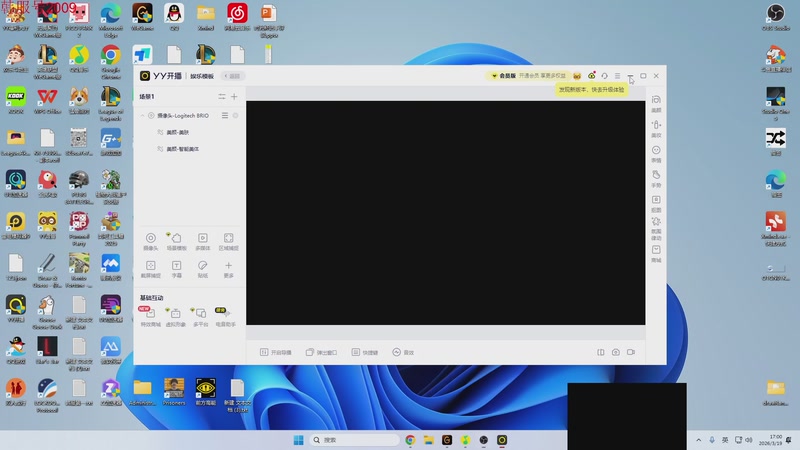The image size is (800, 450).
Task: Add a 摄像头 camera source
Action: (151, 241)
